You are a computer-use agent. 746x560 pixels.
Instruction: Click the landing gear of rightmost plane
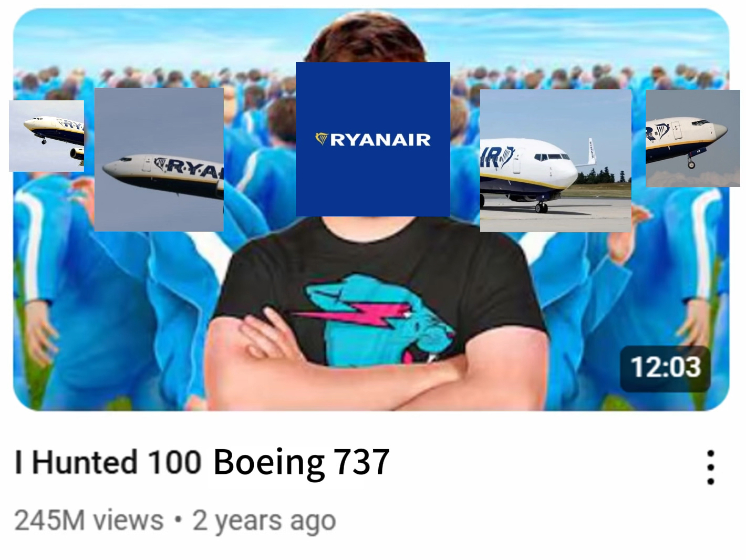(x=691, y=162)
